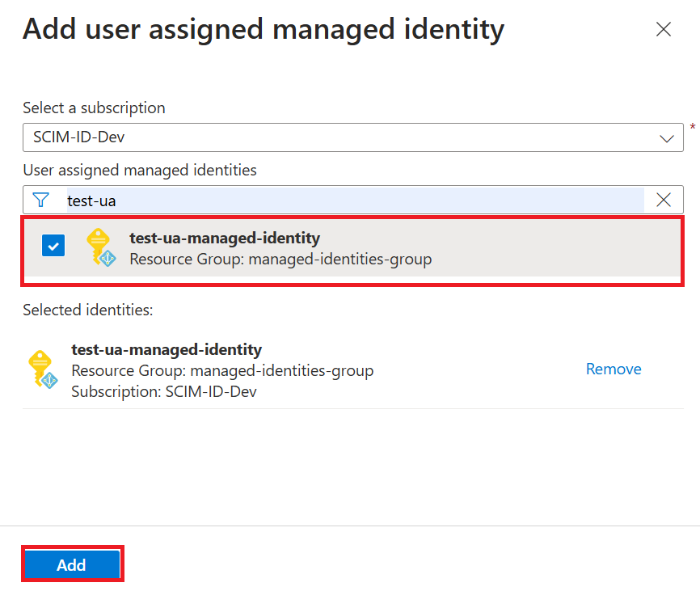Click the checkmark icon inside the blue checkbox

point(53,245)
